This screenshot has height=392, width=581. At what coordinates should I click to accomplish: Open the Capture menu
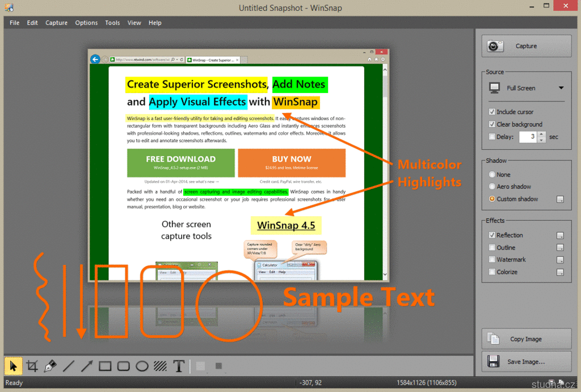pyautogui.click(x=56, y=23)
